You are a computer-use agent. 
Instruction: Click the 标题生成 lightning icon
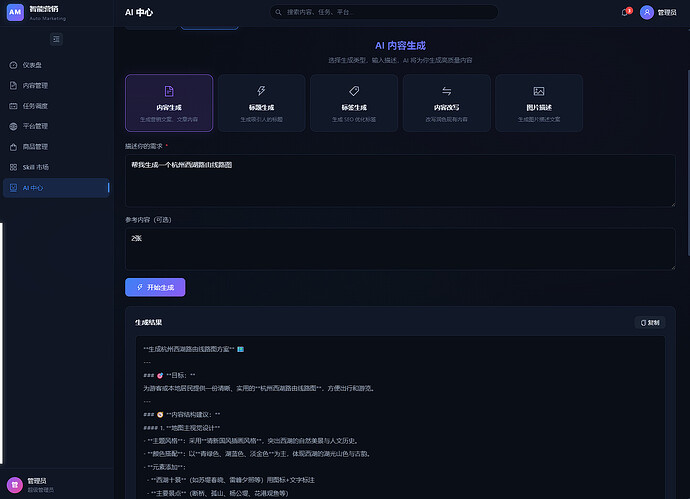[261, 91]
